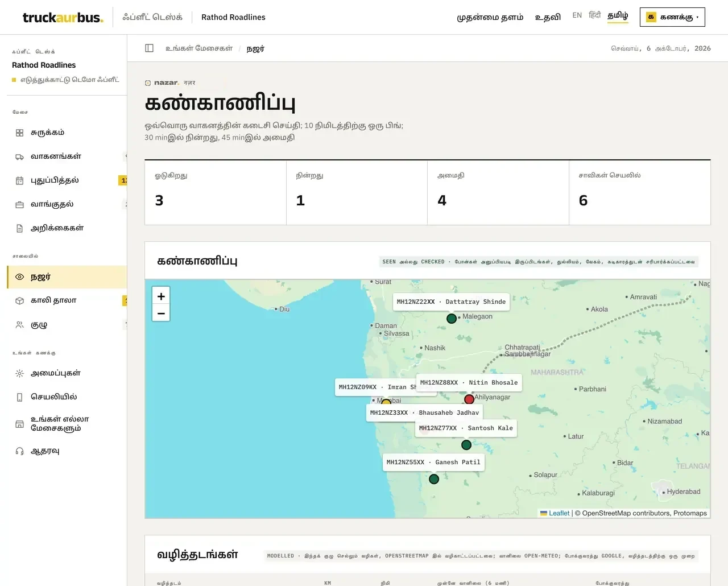This screenshot has height=586, width=728.
Task: Click marker MH12NZ22XX Dattatray Shinde
Action: point(452,319)
